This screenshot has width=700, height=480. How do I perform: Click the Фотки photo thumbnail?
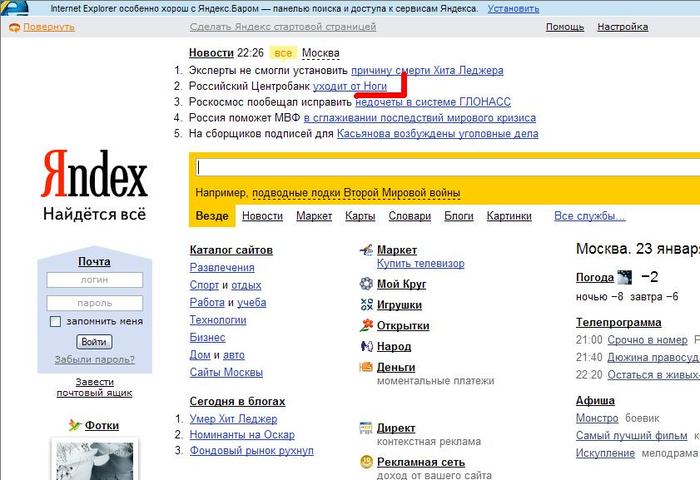pos(94,460)
